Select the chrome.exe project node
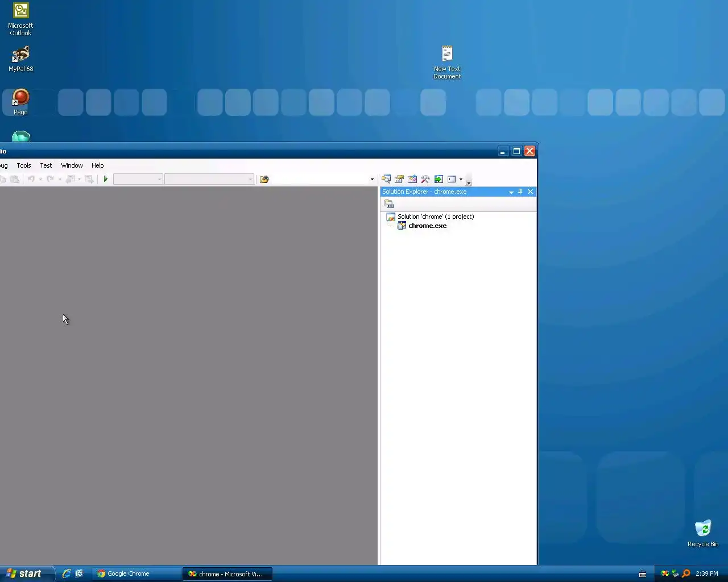 (427, 226)
